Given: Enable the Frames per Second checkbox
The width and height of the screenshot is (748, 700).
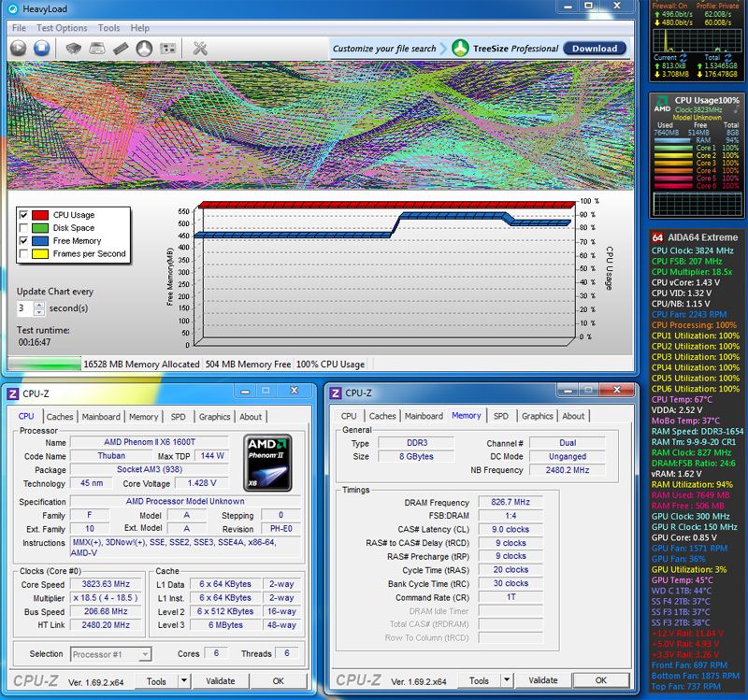Looking at the screenshot, I should click(x=23, y=253).
